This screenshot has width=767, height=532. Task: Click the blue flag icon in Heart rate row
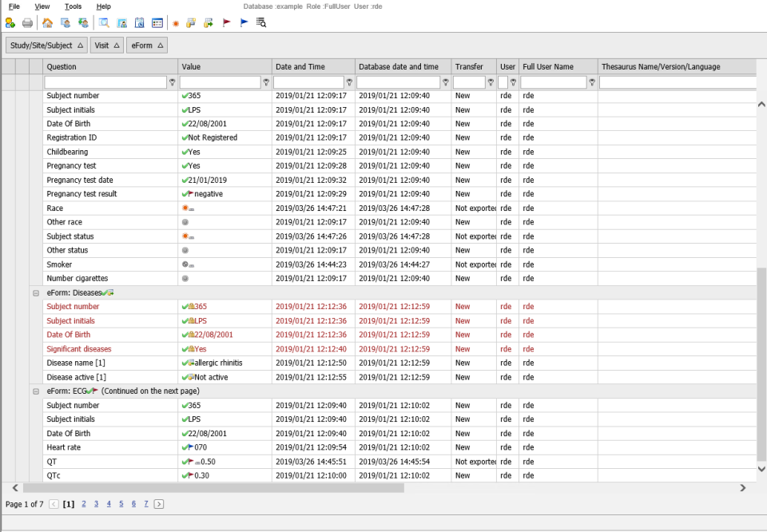[x=191, y=447]
